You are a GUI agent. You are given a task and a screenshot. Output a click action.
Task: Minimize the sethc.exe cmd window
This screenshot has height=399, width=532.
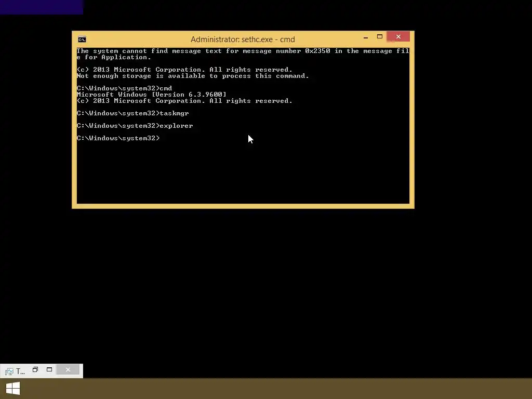point(365,37)
